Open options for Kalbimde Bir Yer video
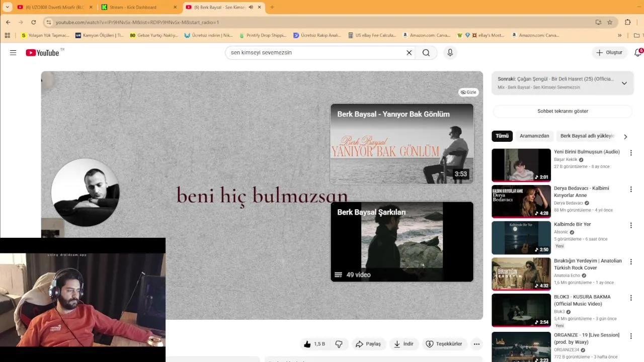 [631, 225]
